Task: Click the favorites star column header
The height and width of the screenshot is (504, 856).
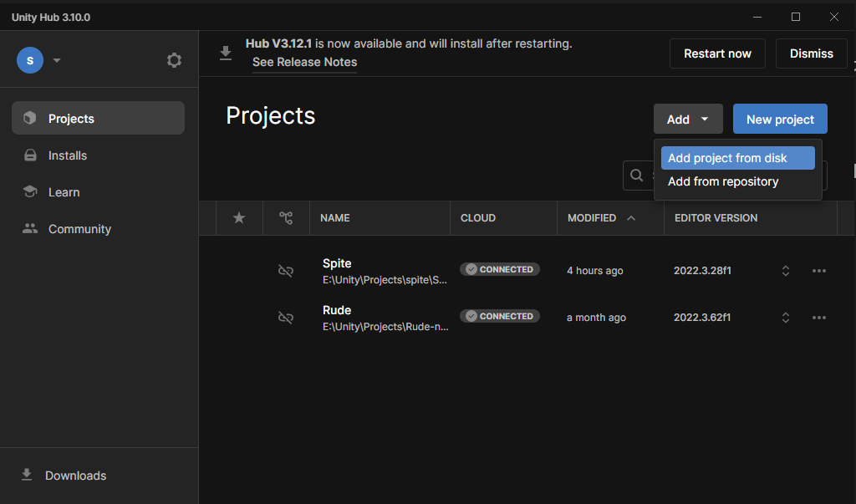Action: (x=239, y=218)
